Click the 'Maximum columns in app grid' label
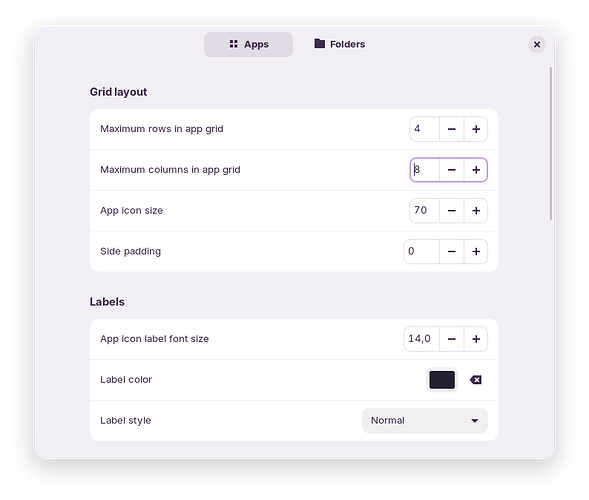 point(170,170)
